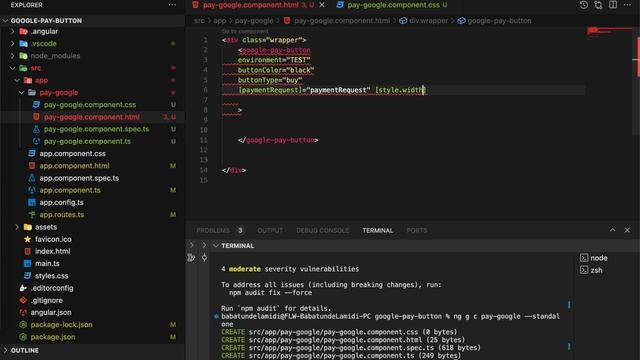
Task: Expand the OUTLINE section
Action: pyautogui.click(x=5, y=350)
